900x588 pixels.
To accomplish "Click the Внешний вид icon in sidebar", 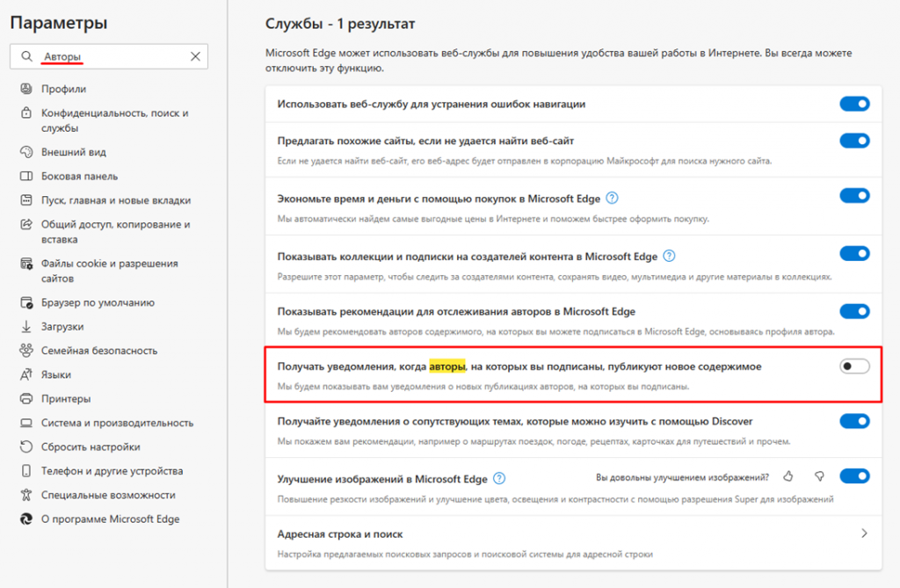I will pos(25,152).
